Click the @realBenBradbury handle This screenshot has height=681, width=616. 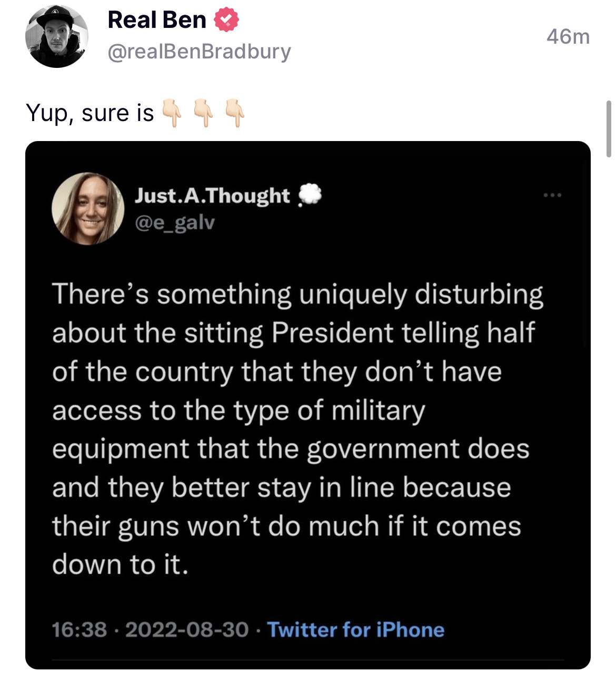[x=199, y=52]
